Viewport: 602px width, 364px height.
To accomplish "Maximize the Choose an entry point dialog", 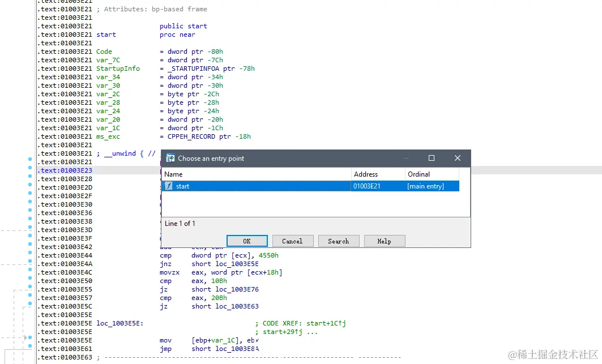I will tap(432, 158).
